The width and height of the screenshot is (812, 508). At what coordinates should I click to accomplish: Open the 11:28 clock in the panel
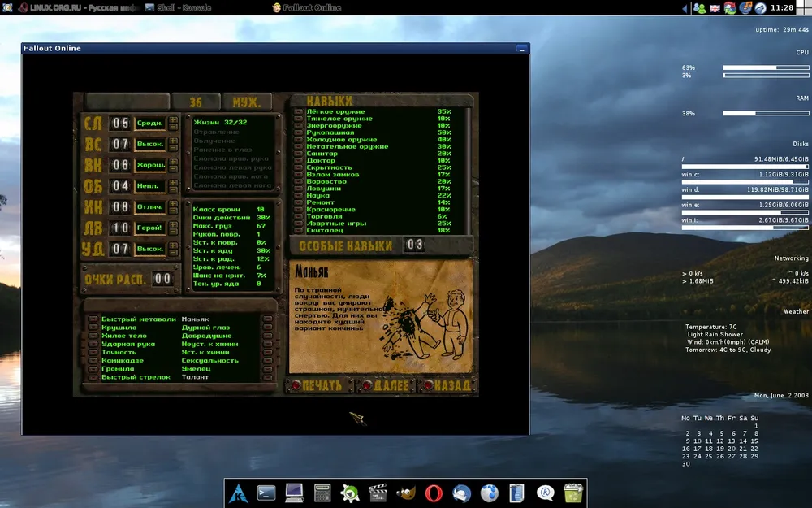(782, 8)
